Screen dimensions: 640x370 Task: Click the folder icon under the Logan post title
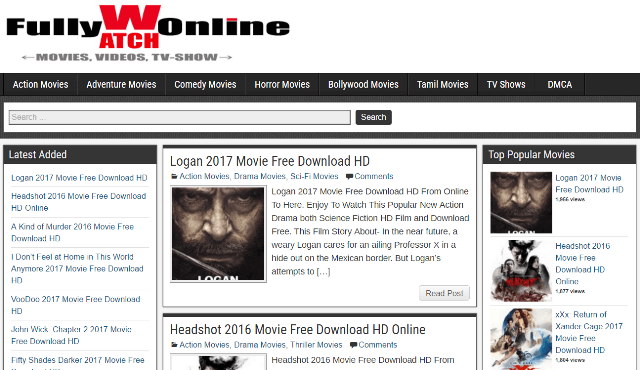(174, 177)
